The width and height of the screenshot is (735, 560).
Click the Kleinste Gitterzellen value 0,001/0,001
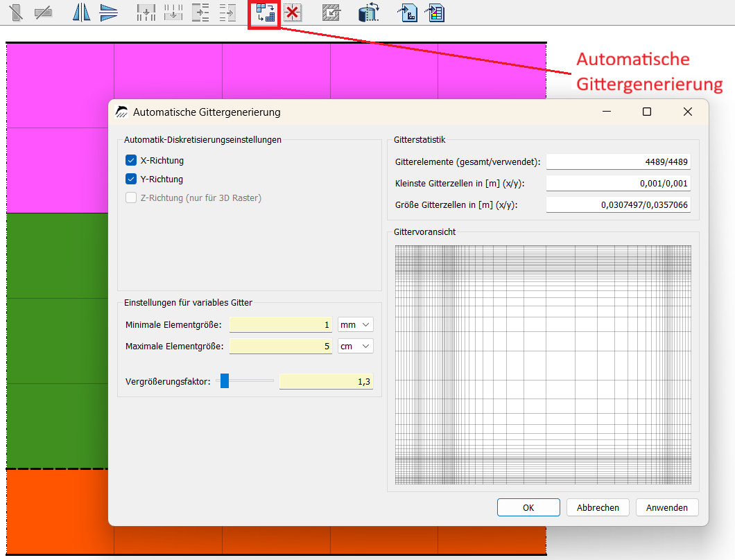pos(619,183)
